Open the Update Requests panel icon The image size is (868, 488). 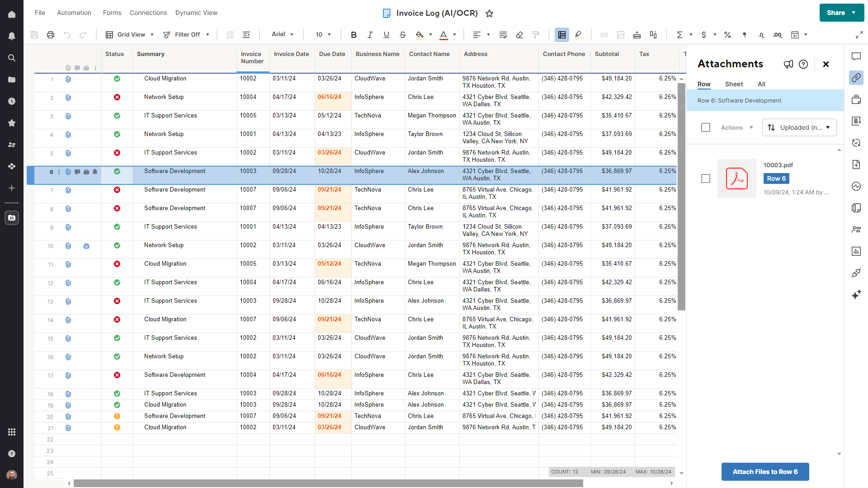pyautogui.click(x=856, y=142)
